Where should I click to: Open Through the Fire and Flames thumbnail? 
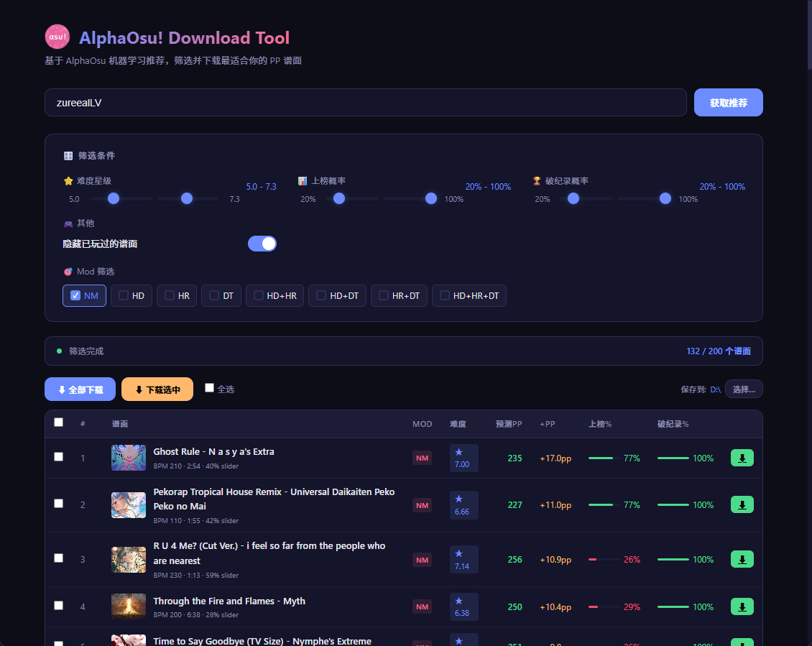129,606
